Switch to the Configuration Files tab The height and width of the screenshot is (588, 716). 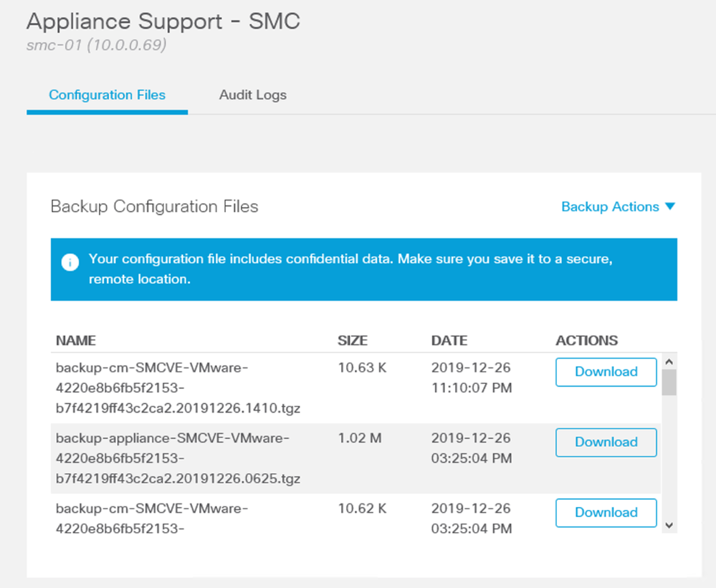click(x=107, y=95)
